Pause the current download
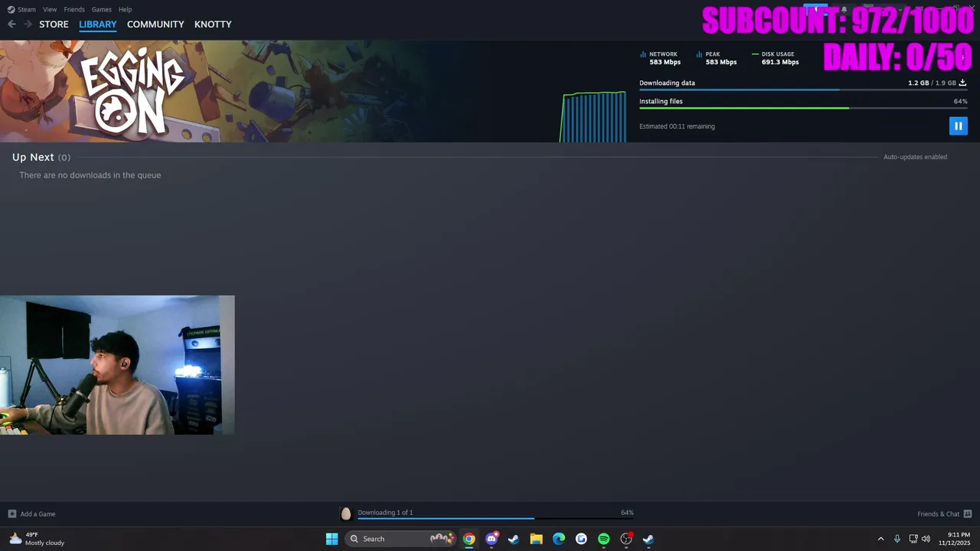Image resolution: width=980 pixels, height=551 pixels. click(958, 126)
